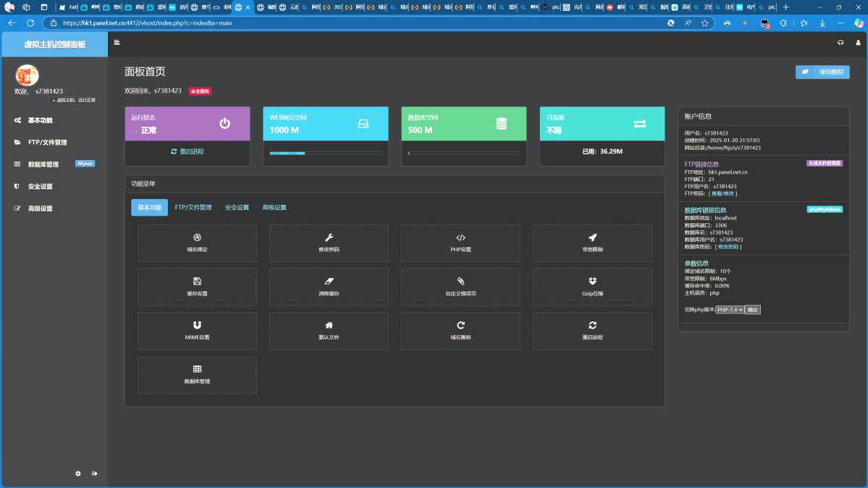The image size is (868, 488).
Task: Click the 默认文件 home icon tile
Action: (329, 331)
